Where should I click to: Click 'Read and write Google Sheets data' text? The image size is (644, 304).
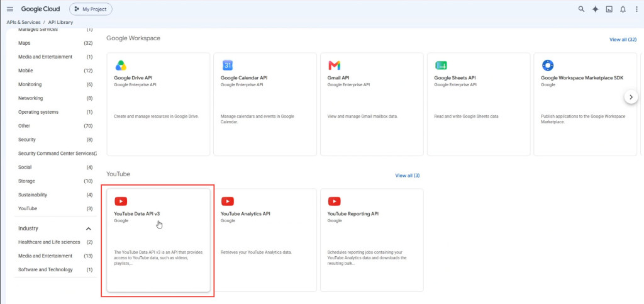pyautogui.click(x=466, y=116)
